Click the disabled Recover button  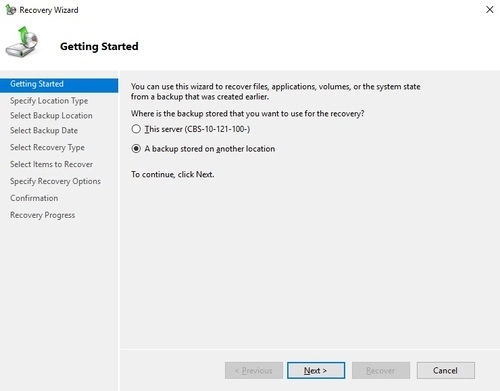click(x=381, y=370)
